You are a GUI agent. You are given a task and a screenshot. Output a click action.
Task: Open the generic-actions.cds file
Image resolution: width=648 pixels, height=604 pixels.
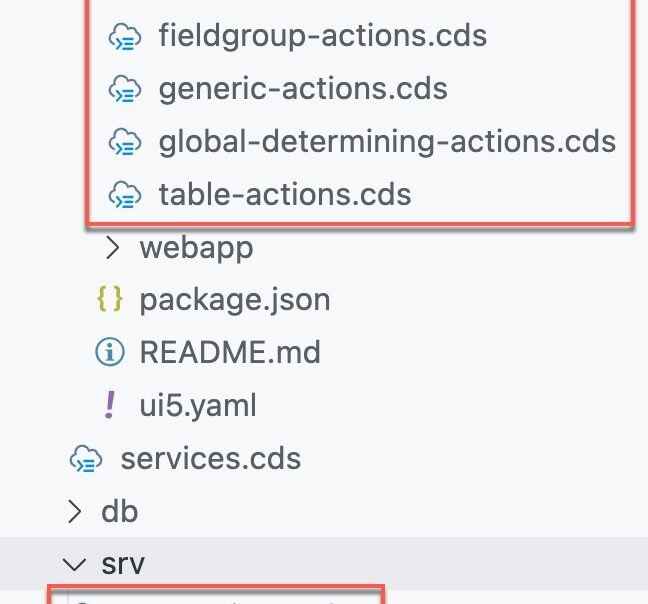point(303,89)
